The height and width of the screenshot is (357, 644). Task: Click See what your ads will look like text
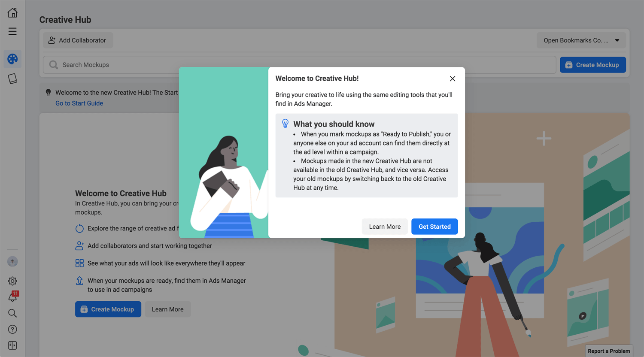tap(167, 263)
